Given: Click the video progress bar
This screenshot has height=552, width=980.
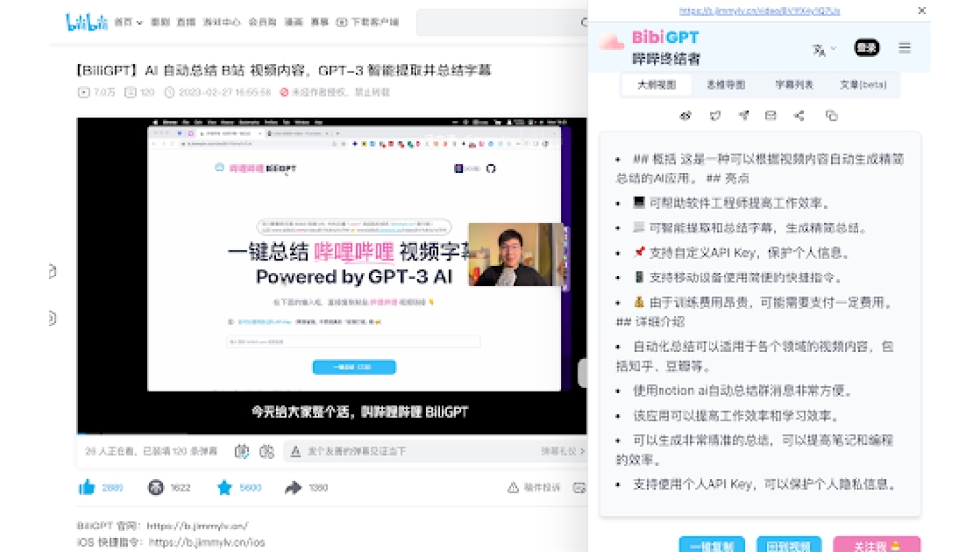Looking at the screenshot, I should click(x=332, y=432).
